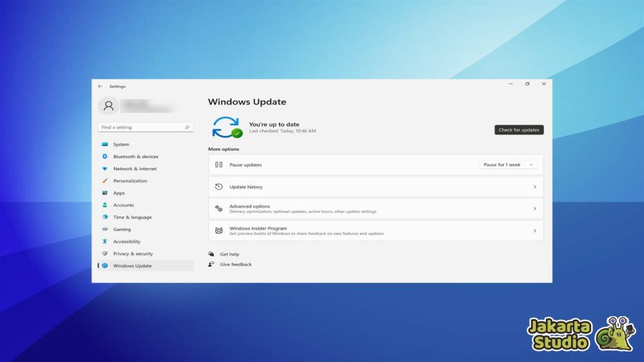The width and height of the screenshot is (644, 362).
Task: Click the Find a setting search box
Action: [x=145, y=127]
